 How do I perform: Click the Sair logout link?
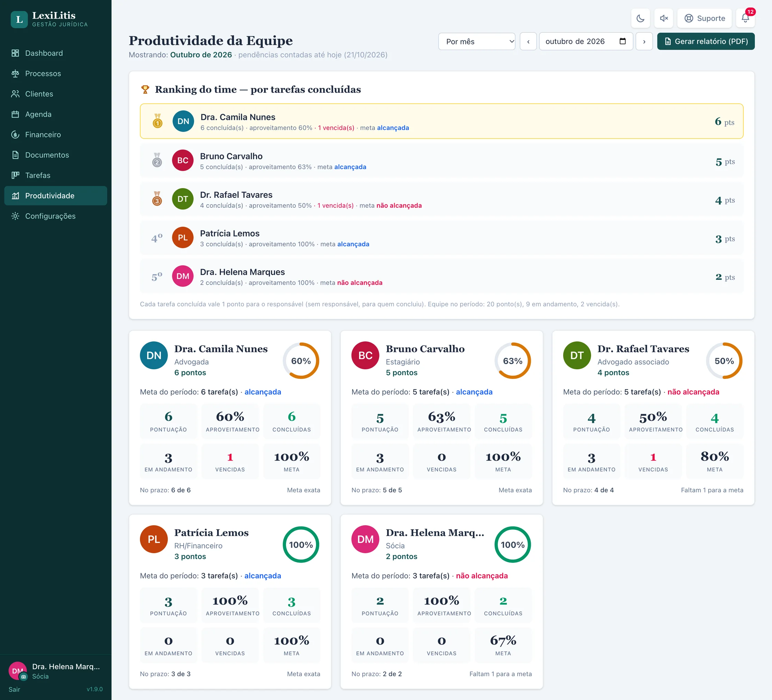[x=14, y=689]
